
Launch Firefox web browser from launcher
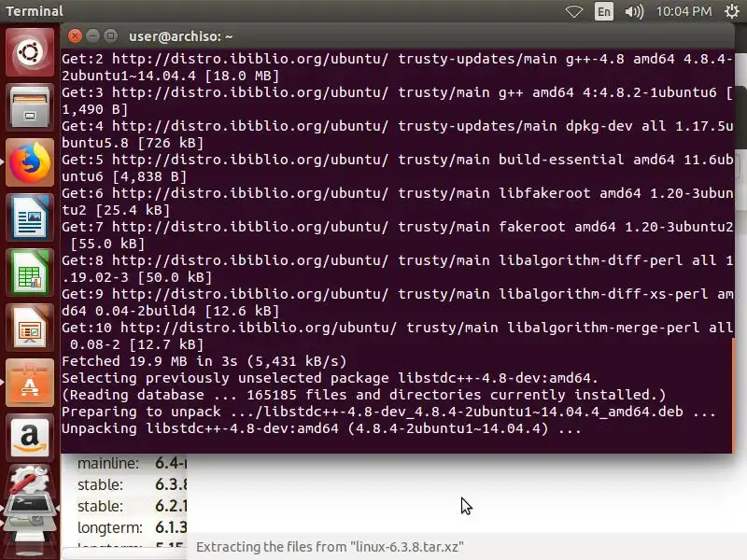coord(30,162)
